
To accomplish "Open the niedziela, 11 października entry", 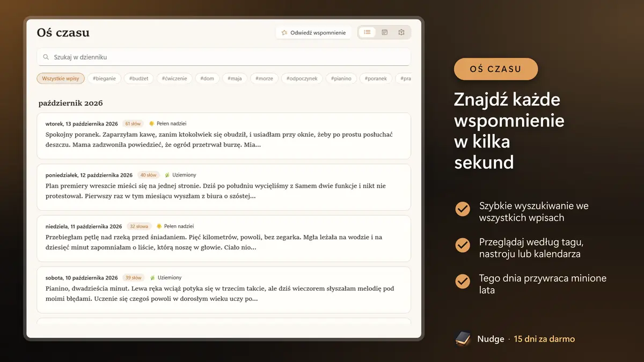I will tap(224, 238).
